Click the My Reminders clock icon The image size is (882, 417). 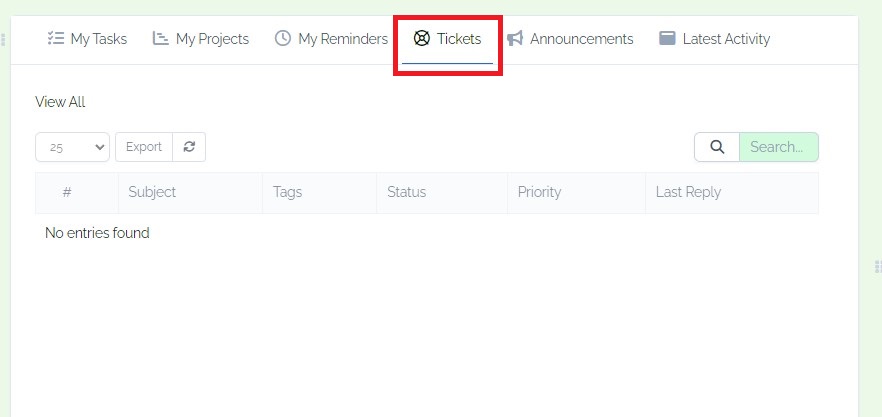[283, 38]
